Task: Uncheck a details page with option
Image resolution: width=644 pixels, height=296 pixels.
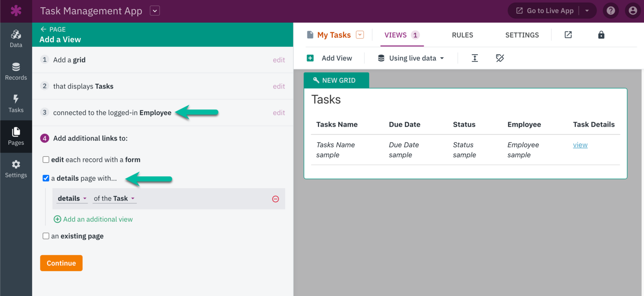Action: tap(46, 178)
